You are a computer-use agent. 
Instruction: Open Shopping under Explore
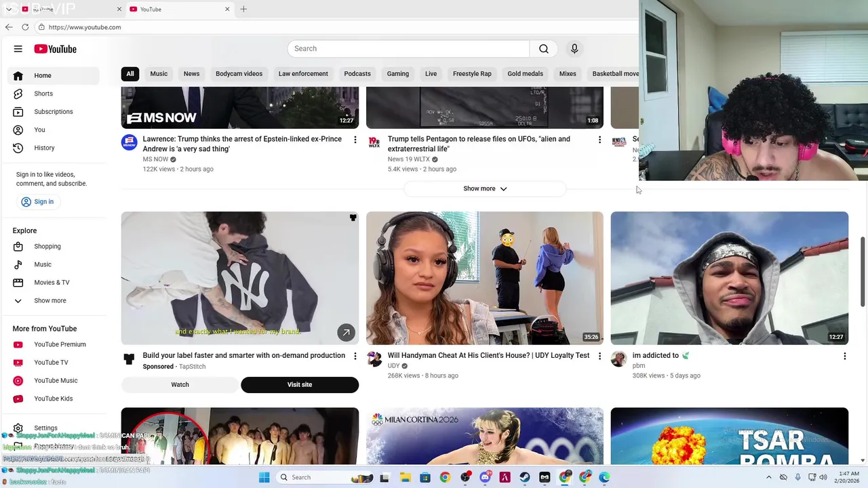54,246
